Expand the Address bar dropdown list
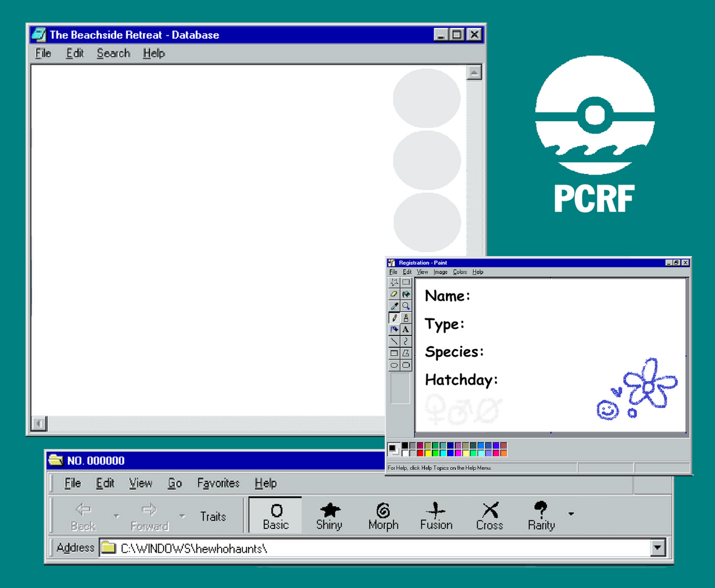This screenshot has height=588, width=715. point(658,548)
